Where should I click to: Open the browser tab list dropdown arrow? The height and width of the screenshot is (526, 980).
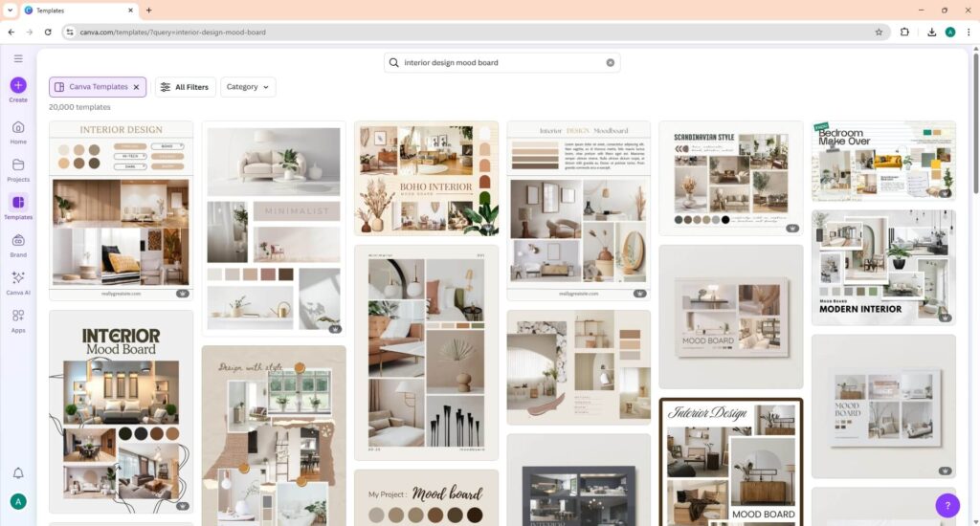pos(9,11)
